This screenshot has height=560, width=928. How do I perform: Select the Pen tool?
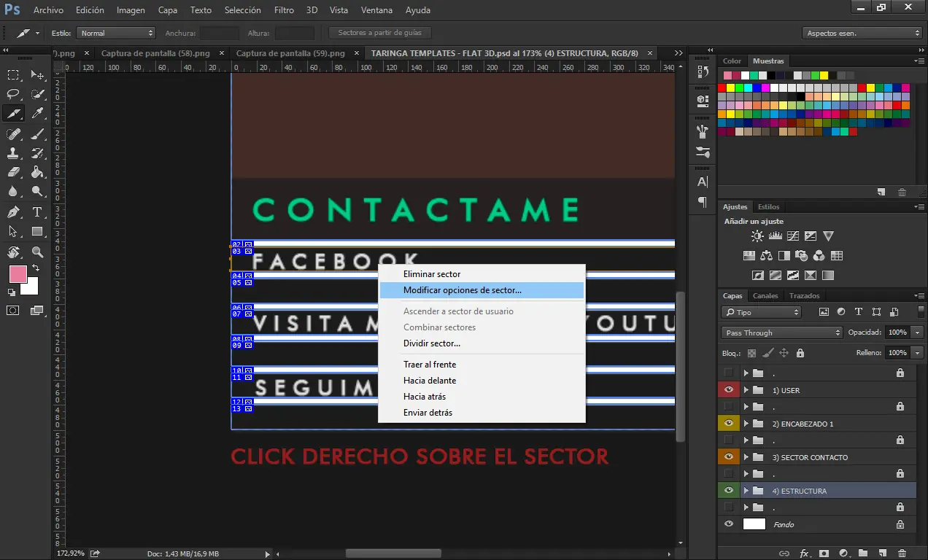pyautogui.click(x=13, y=212)
